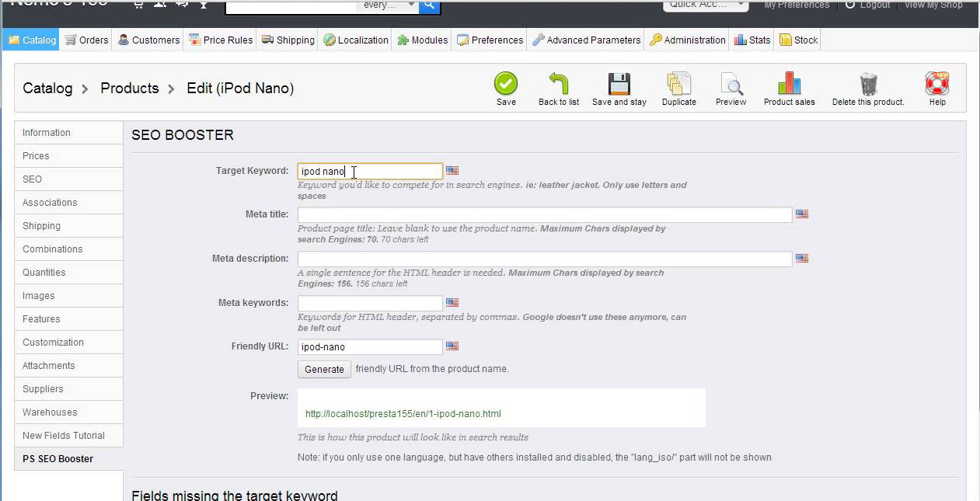Viewport: 980px width, 501px height.
Task: Click the Generate friendly URL button
Action: pyautogui.click(x=324, y=369)
